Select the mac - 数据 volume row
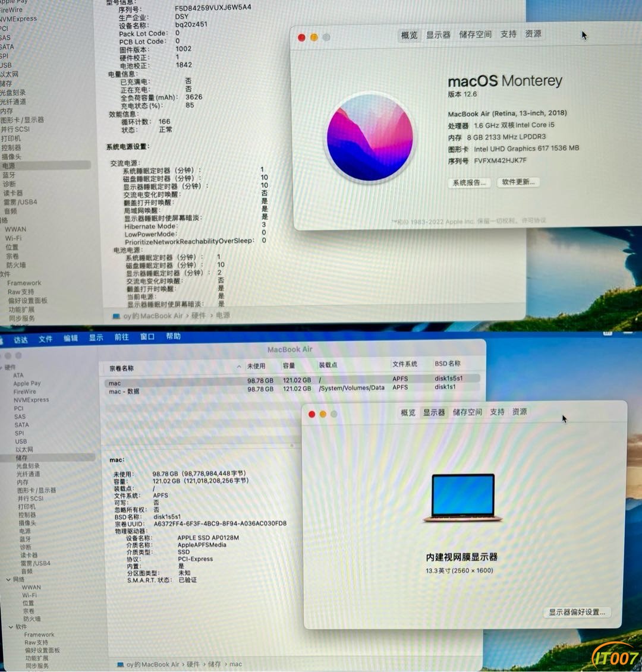The height and width of the screenshot is (672, 642). [x=292, y=389]
